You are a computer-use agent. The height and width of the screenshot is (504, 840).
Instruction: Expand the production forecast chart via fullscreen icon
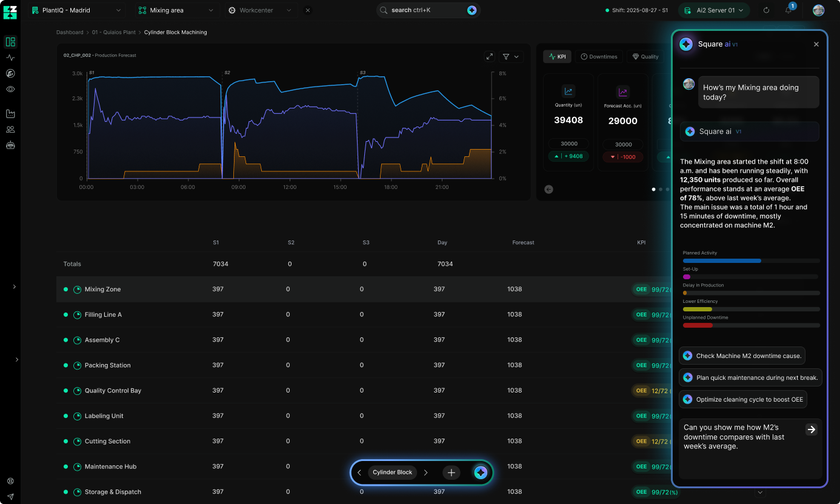point(490,56)
